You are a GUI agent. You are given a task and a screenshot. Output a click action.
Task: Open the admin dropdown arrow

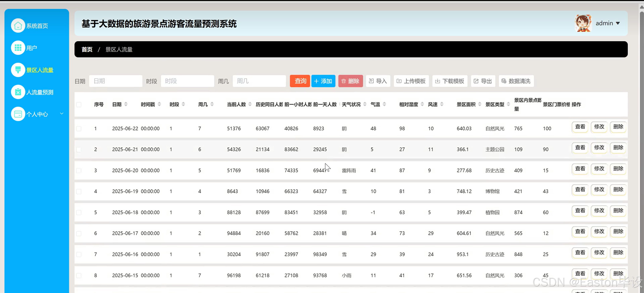[618, 23]
